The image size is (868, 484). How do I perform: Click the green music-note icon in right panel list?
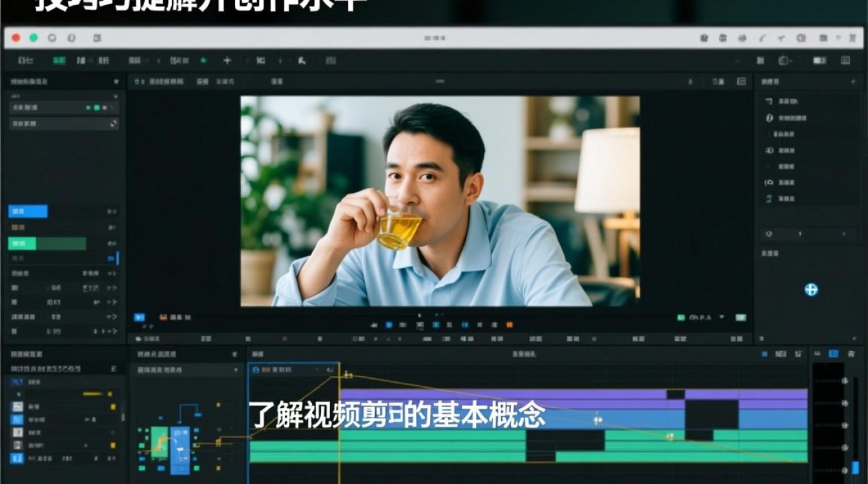coord(769,199)
